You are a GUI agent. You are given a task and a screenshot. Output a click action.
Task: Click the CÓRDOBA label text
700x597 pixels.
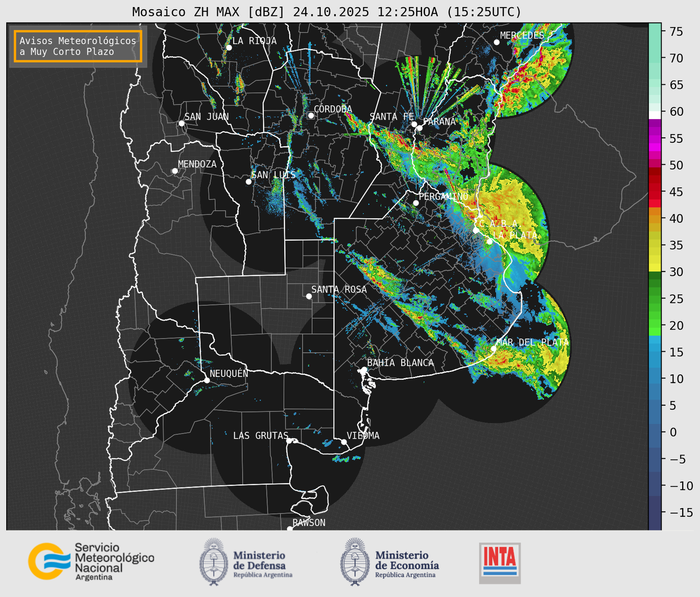333,109
